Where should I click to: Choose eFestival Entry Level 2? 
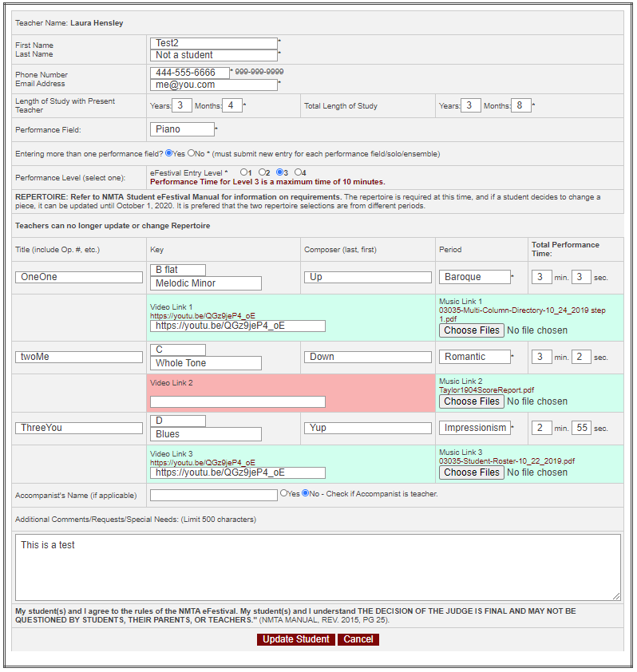coord(262,172)
